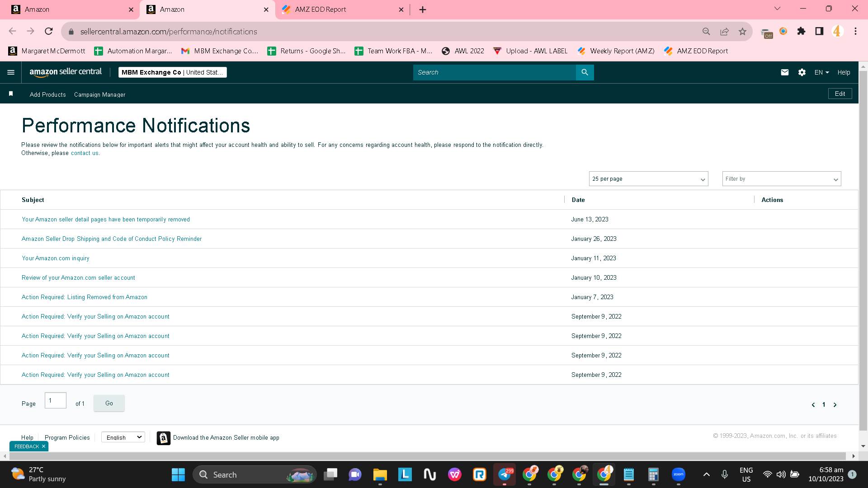Switch to the AMZ EOD Report tab
The width and height of the screenshot is (868, 488).
coord(342,9)
